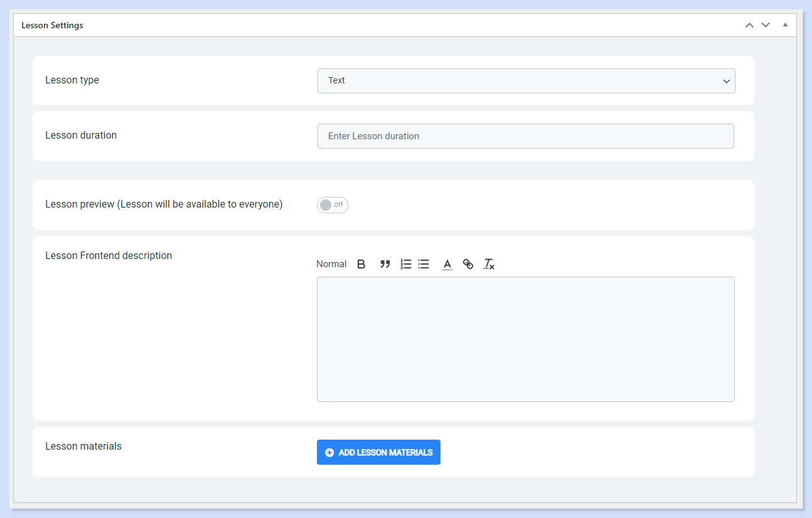Image resolution: width=812 pixels, height=518 pixels.
Task: Collapse the Lesson Settings panel
Action: point(785,25)
